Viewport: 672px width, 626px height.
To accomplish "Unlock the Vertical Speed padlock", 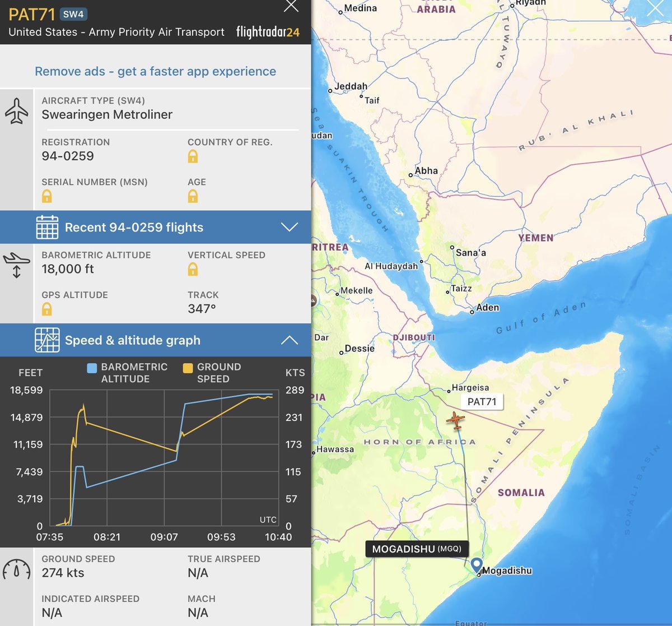I will (193, 270).
